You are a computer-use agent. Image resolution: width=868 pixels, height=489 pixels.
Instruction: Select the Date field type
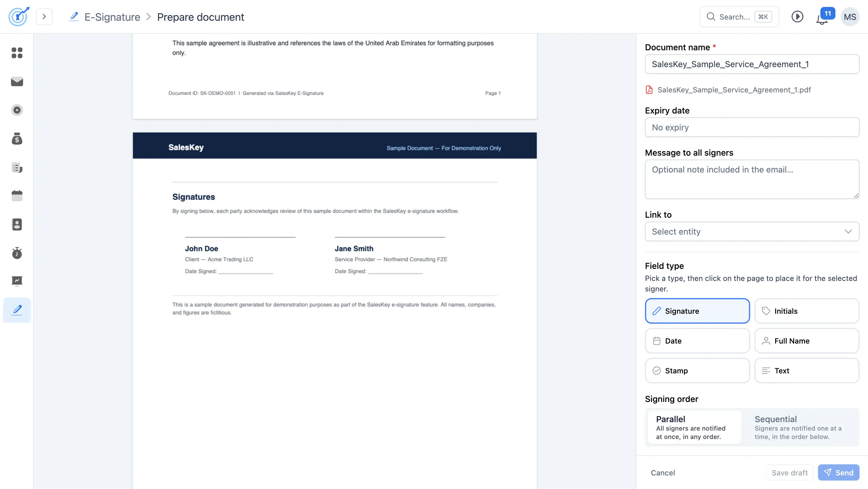tap(697, 341)
